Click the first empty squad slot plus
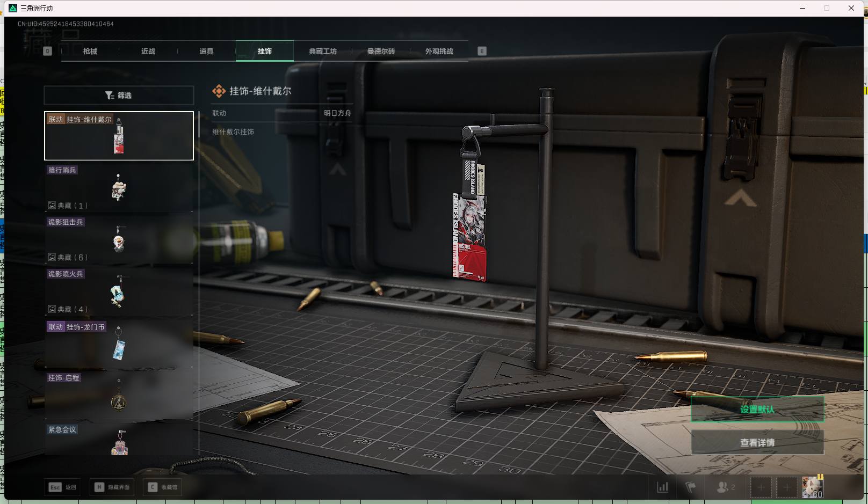 point(761,487)
